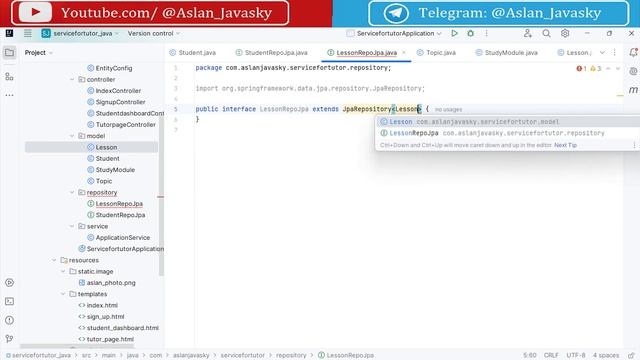Collapse the resources folder
Viewport: 640px width, 360px height.
click(54, 260)
